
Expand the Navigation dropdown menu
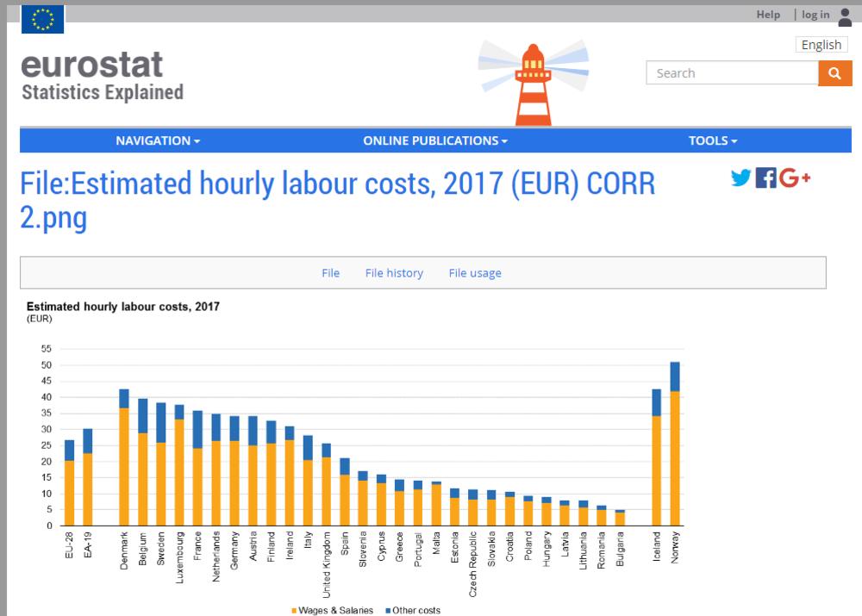pos(158,140)
